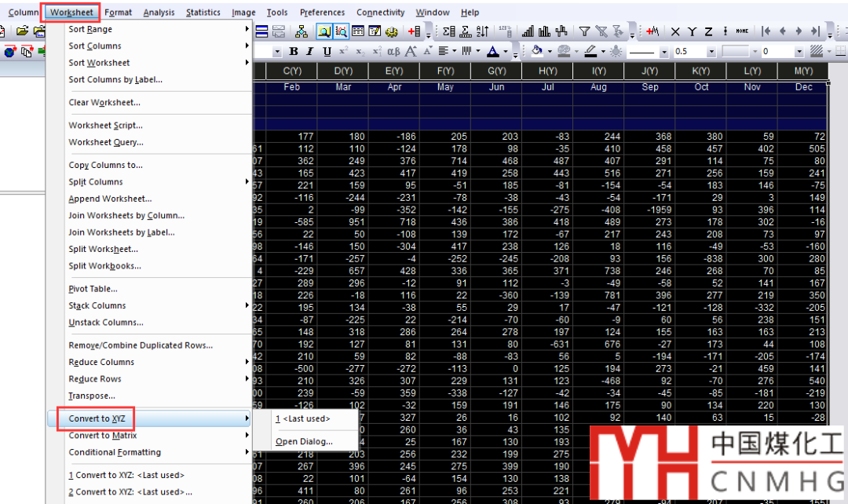The width and height of the screenshot is (848, 504).
Task: Toggle subscript text formatting
Action: click(x=360, y=52)
